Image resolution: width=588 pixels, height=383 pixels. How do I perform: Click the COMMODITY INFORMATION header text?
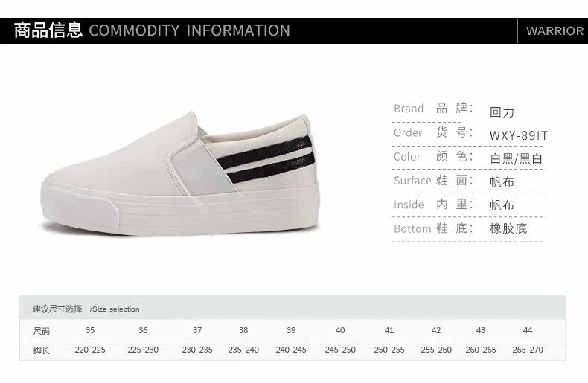pos(189,31)
